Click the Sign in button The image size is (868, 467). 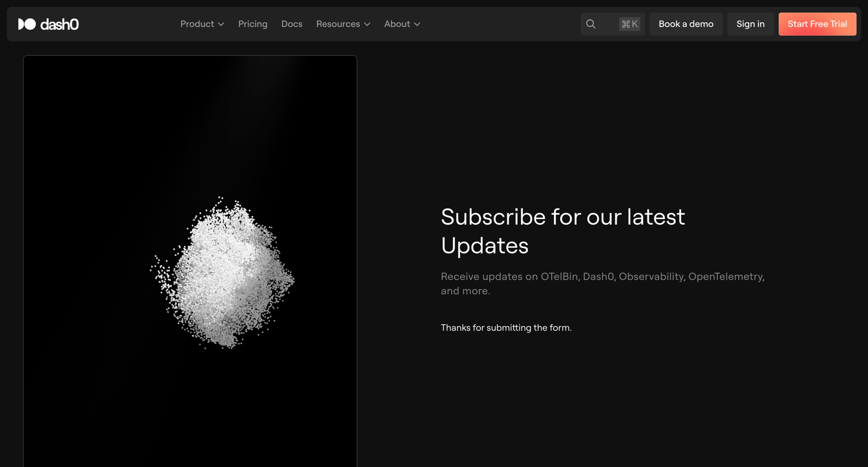tap(750, 24)
